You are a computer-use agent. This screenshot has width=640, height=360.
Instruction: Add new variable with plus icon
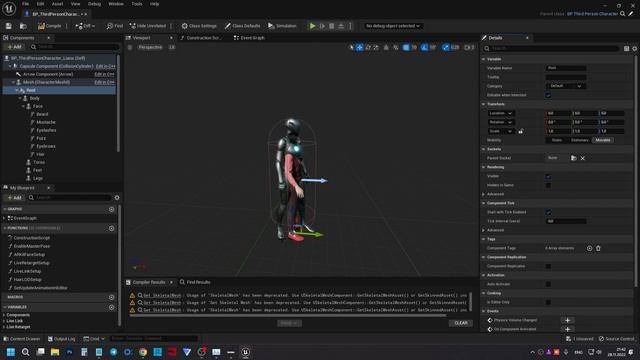111,307
